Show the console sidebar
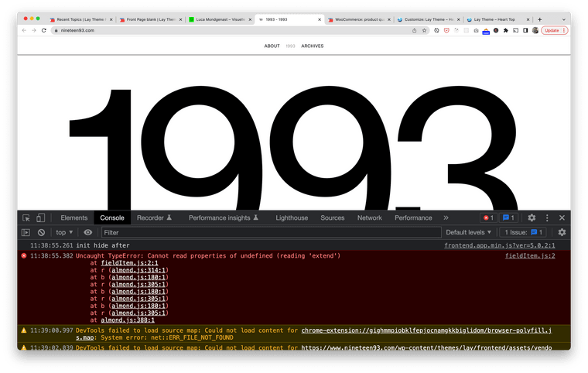This screenshot has width=588, height=373. [x=26, y=232]
